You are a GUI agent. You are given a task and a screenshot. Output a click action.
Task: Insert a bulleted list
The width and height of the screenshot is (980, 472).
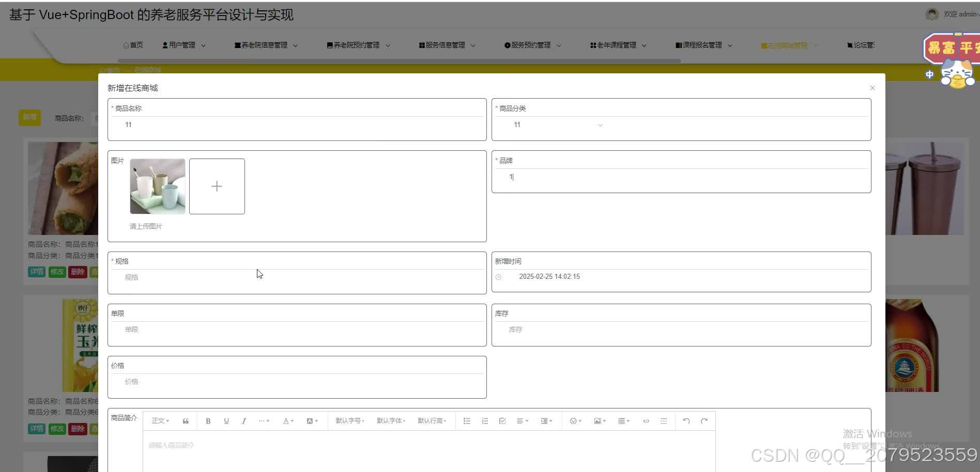tap(467, 421)
